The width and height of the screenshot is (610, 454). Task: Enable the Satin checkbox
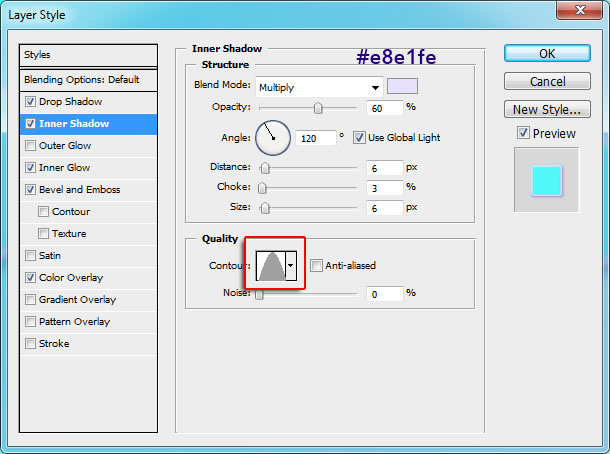30,256
